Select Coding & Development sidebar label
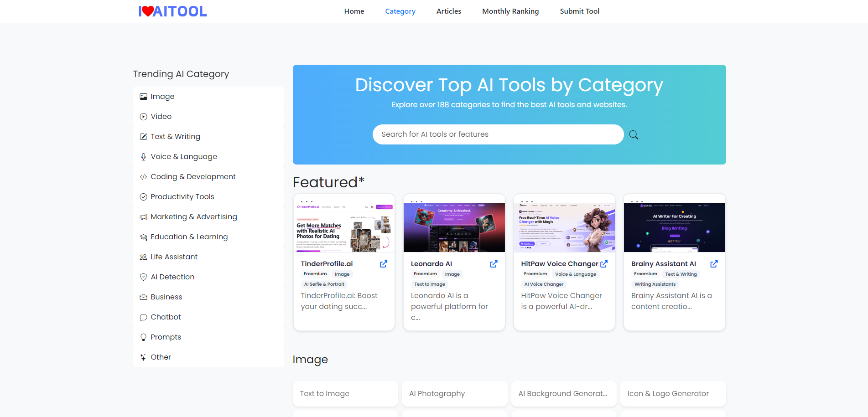The height and width of the screenshot is (417, 868). tap(193, 177)
